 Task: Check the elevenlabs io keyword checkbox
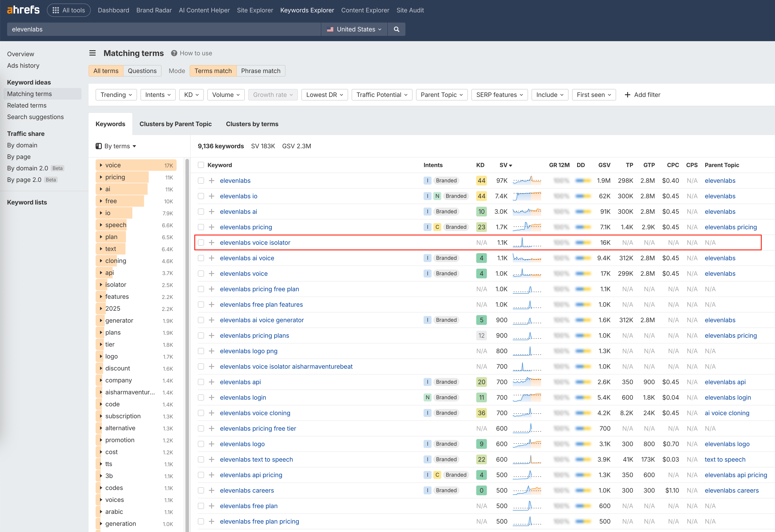point(201,196)
